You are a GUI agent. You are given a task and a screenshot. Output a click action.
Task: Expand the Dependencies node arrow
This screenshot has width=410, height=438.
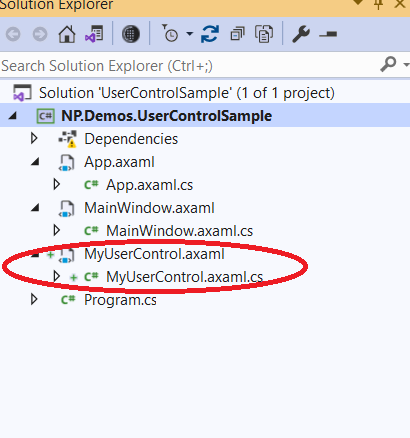coord(34,138)
